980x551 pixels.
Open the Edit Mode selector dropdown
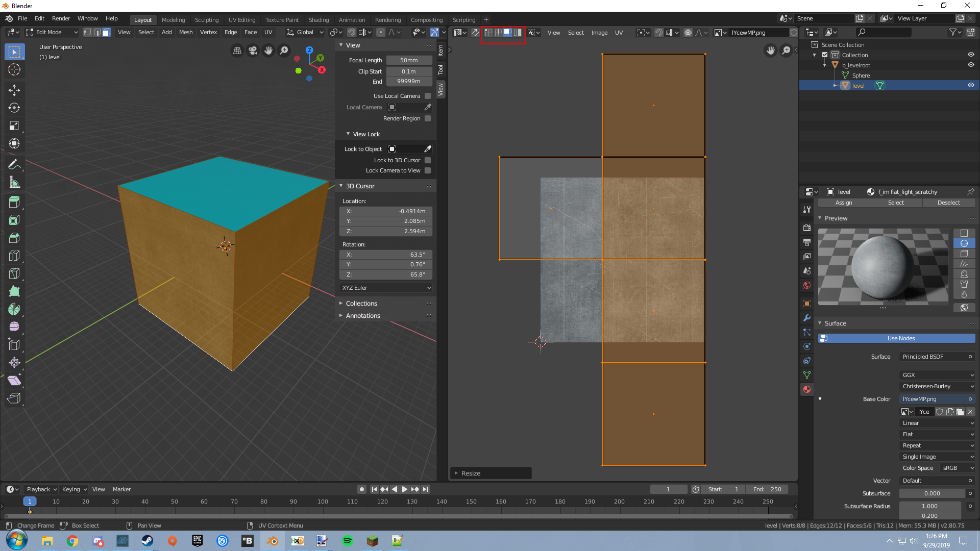[x=51, y=32]
